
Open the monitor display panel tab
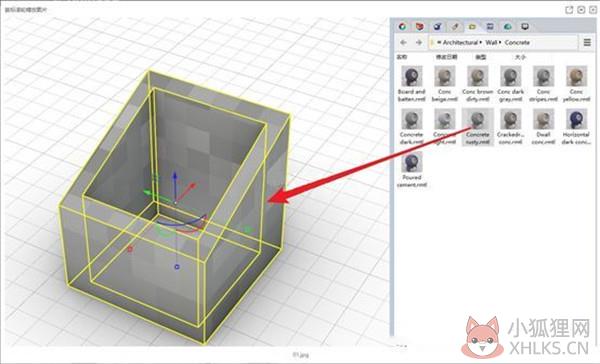point(525,26)
